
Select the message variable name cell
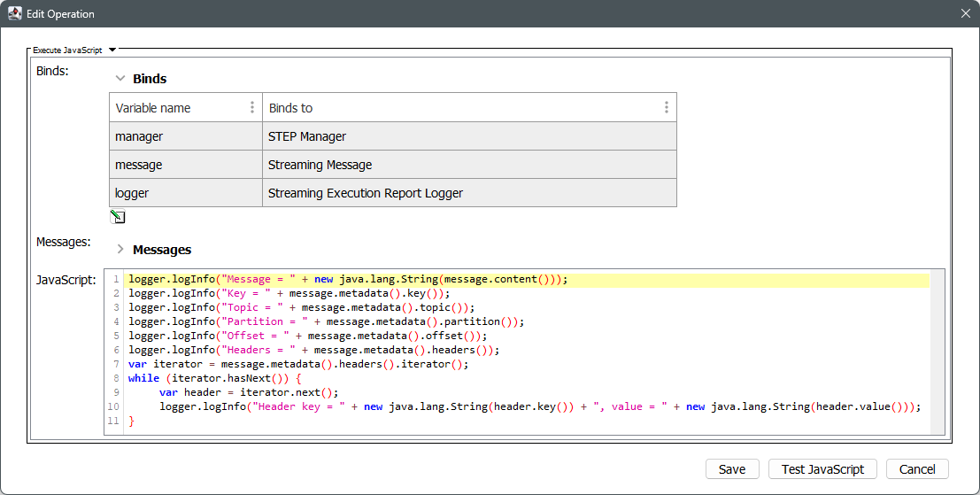(186, 165)
